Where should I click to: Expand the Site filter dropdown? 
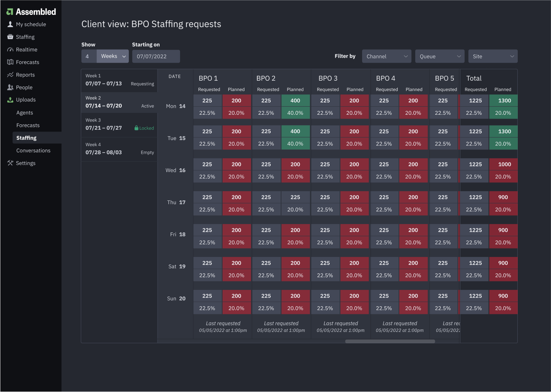pyautogui.click(x=493, y=56)
